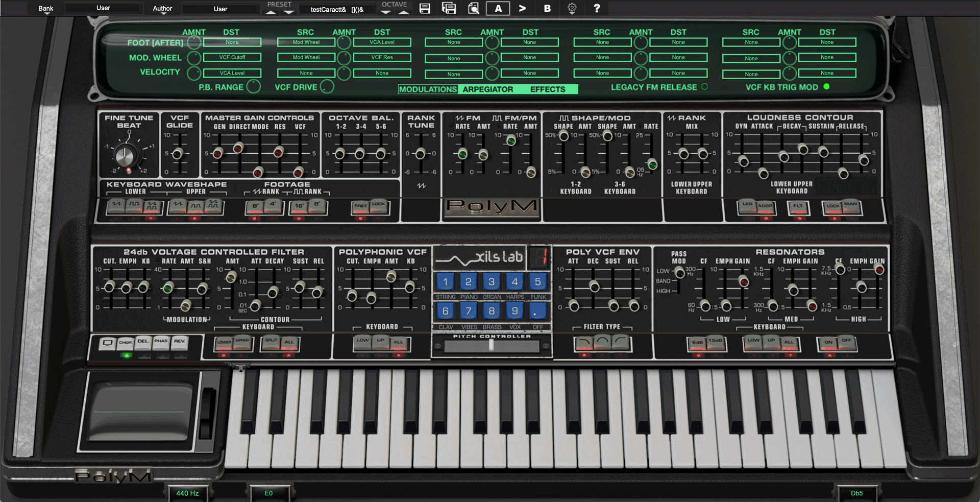This screenshot has height=502, width=980.
Task: Switch to the Arpegiator tab
Action: [x=487, y=89]
